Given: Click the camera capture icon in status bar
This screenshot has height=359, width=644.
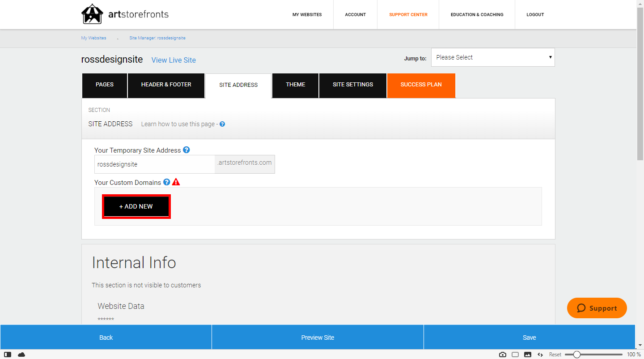Looking at the screenshot, I should coord(503,355).
